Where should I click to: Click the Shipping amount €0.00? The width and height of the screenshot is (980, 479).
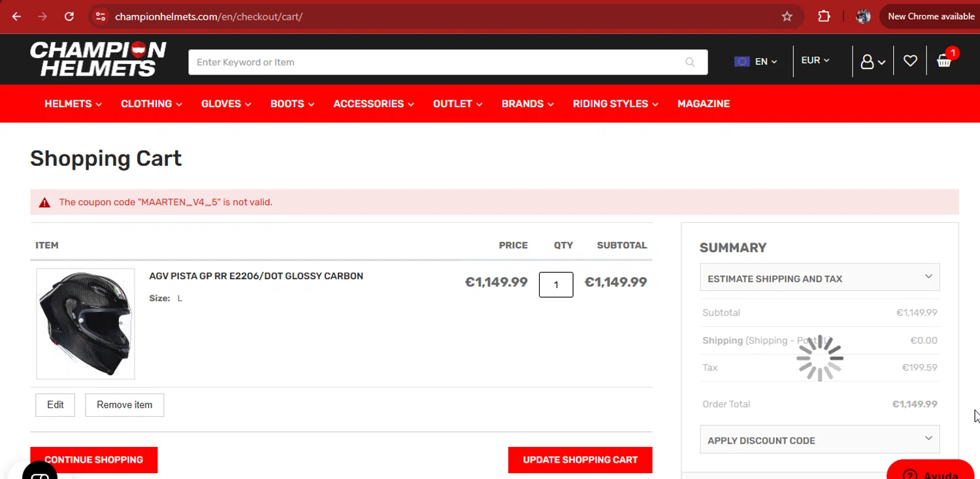coord(924,340)
